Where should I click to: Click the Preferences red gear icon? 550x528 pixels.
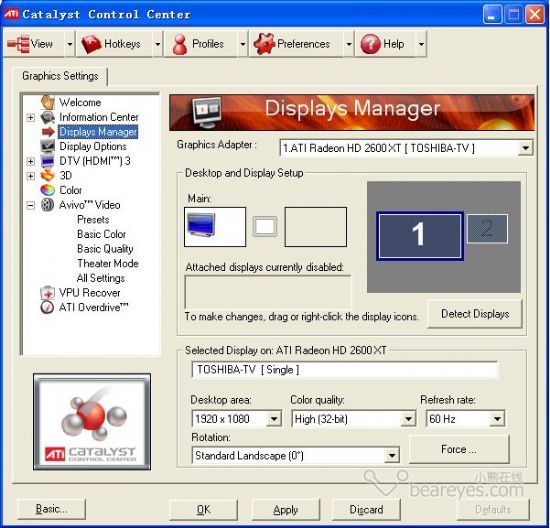point(264,44)
